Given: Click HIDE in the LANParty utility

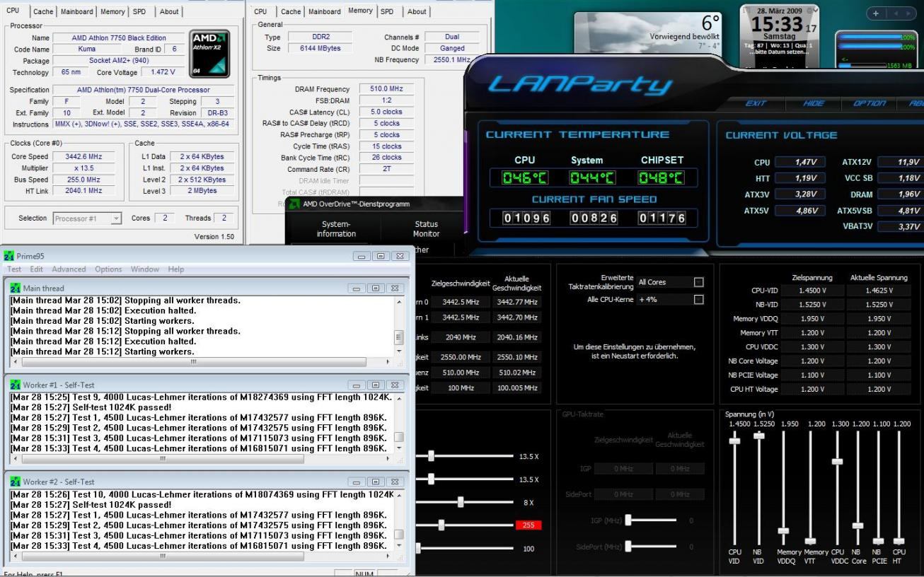Looking at the screenshot, I should tap(814, 103).
